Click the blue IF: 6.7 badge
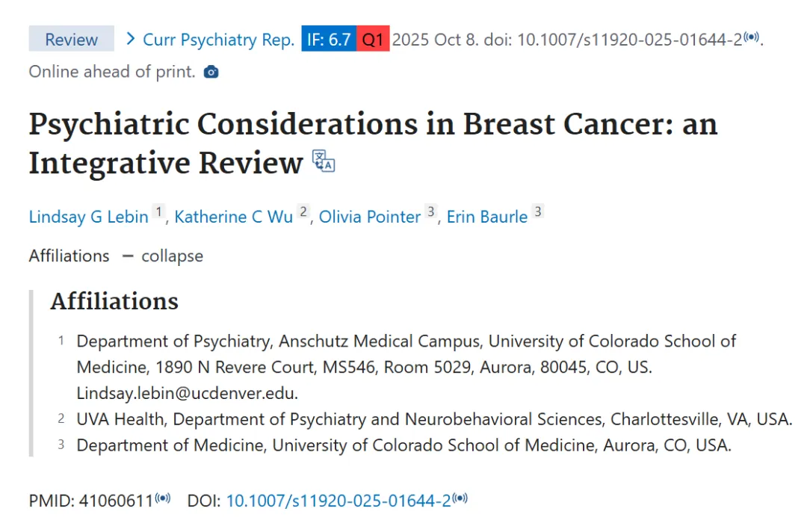Viewport: 807px width, 532px height. (x=329, y=40)
